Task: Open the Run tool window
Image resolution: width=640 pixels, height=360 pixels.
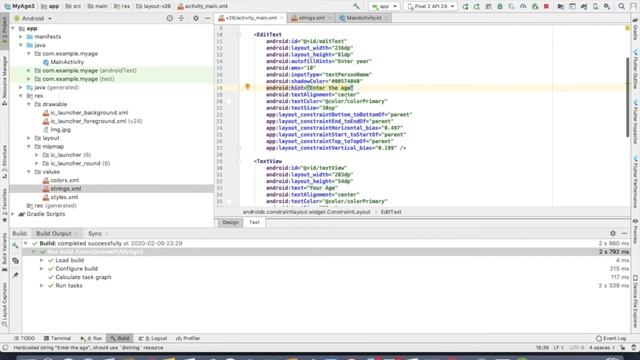Action: [x=91, y=338]
